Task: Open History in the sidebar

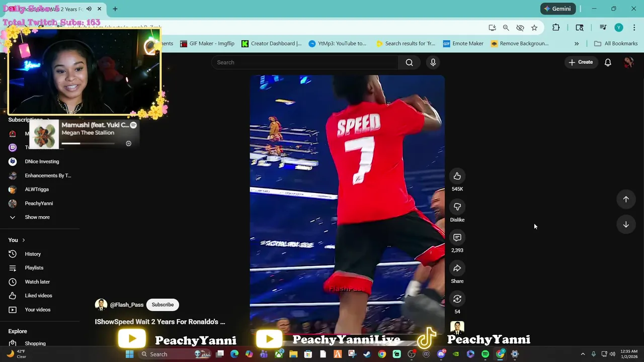Action: point(33,254)
